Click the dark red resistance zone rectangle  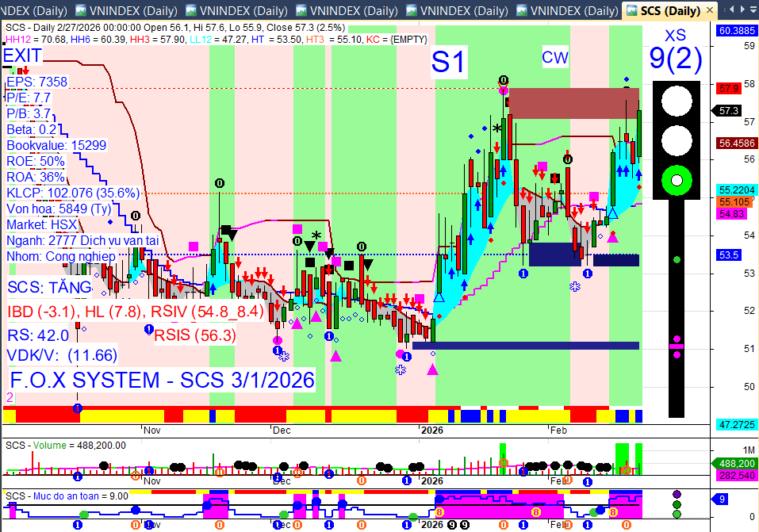574,104
